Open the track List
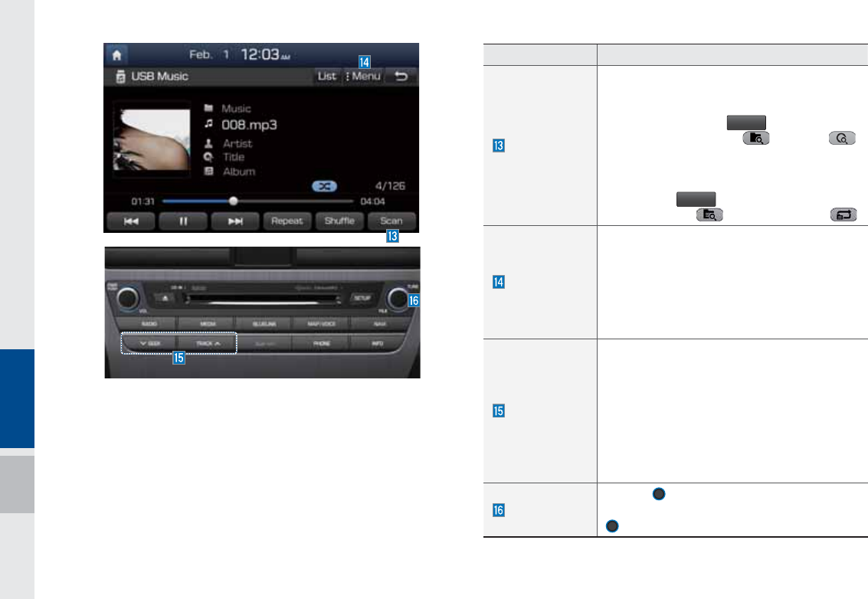 tap(326, 77)
